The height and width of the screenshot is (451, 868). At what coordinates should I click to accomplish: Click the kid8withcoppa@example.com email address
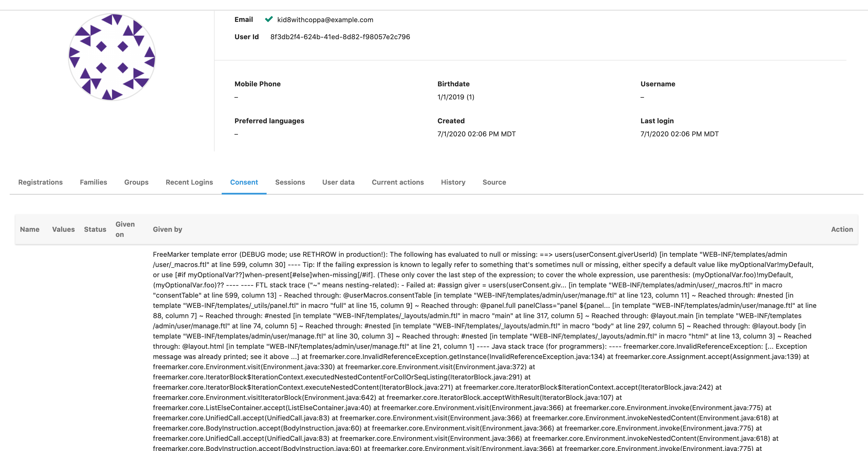click(325, 20)
